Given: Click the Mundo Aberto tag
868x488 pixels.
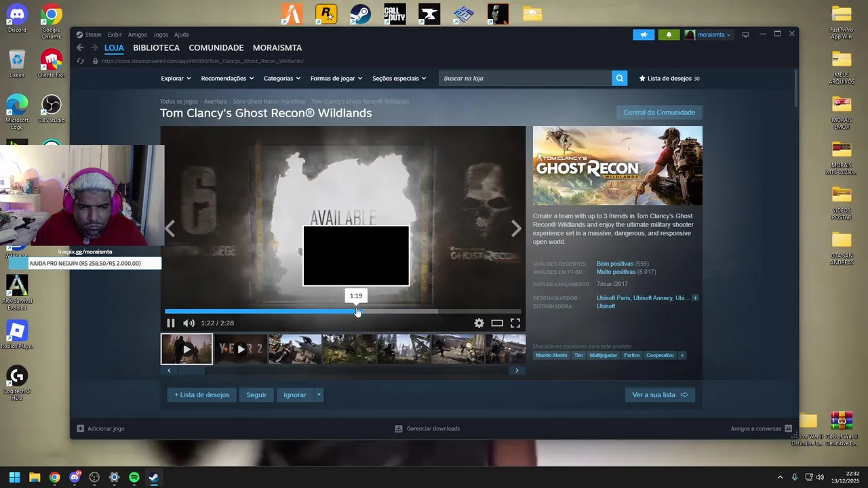Looking at the screenshot, I should pos(551,355).
